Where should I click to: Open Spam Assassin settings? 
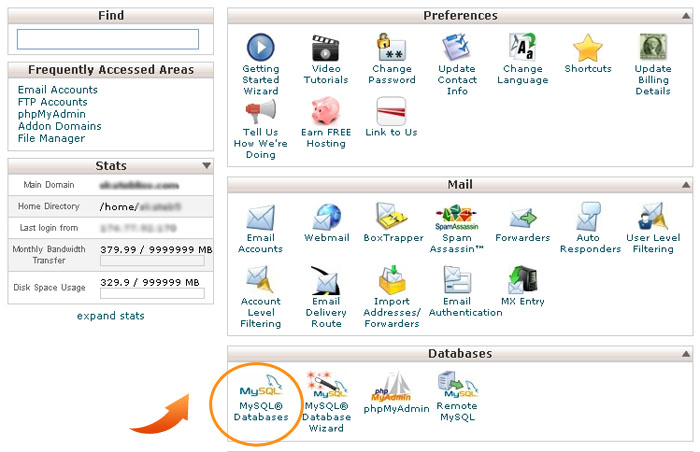pyautogui.click(x=457, y=229)
